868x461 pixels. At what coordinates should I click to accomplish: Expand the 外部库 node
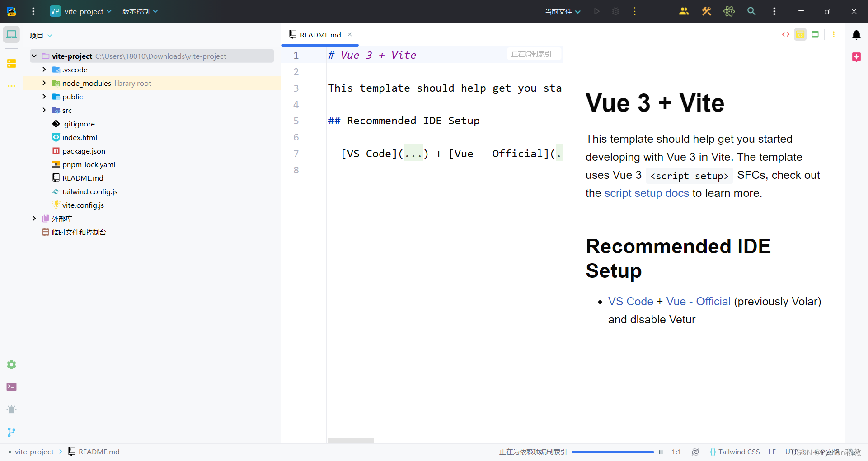point(34,219)
